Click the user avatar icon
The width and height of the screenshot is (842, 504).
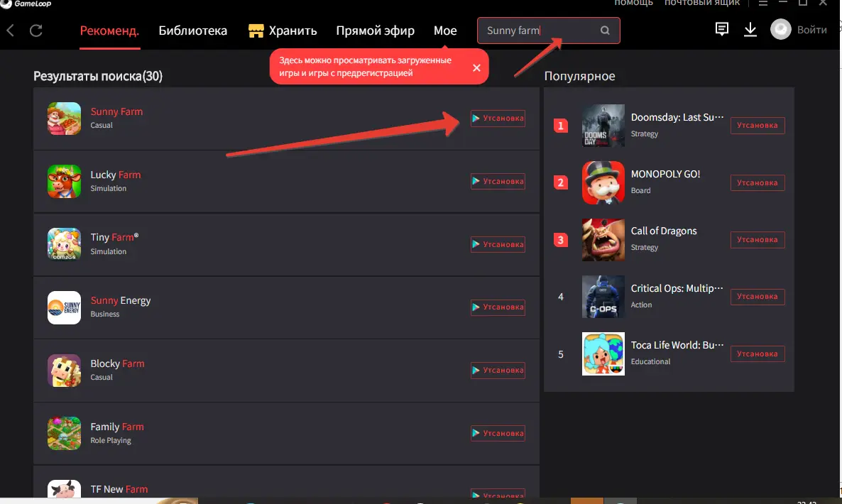coord(781,30)
